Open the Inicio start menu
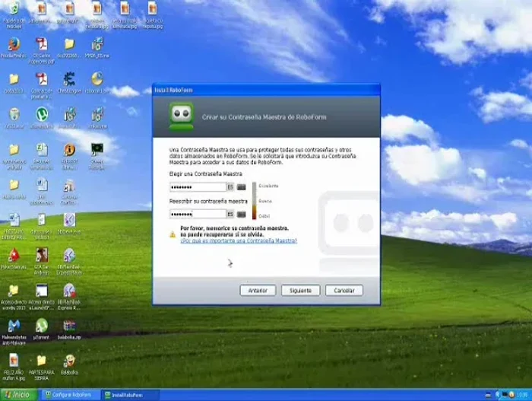Image resolution: width=532 pixels, height=401 pixels. [17, 394]
